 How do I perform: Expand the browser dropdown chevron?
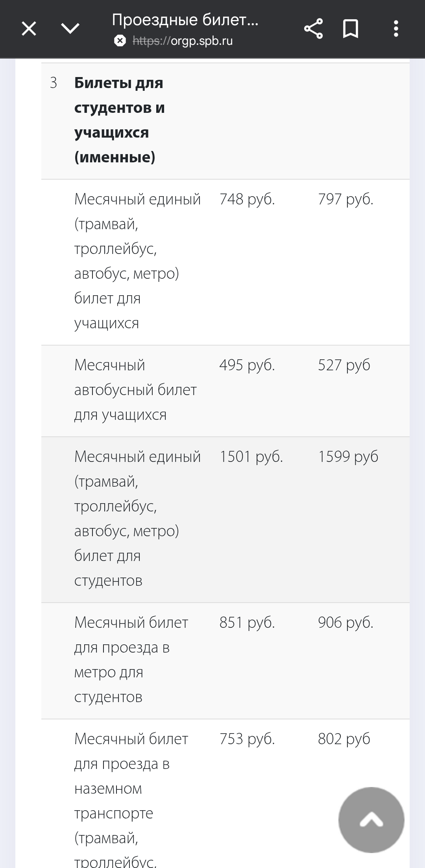pyautogui.click(x=70, y=29)
